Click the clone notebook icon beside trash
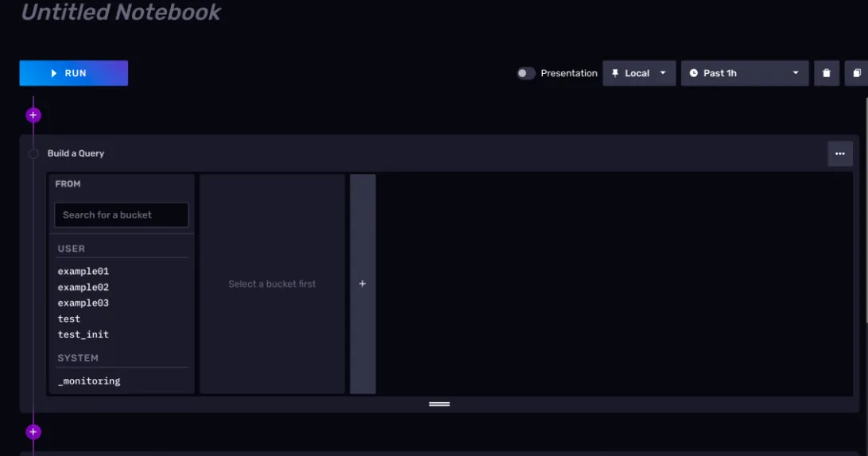 coord(857,73)
